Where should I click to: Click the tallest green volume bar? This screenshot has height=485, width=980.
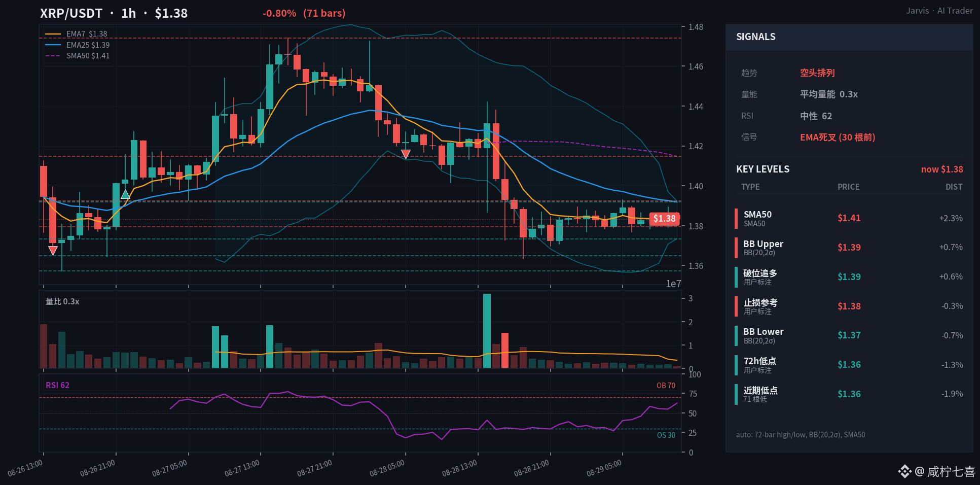coord(487,331)
